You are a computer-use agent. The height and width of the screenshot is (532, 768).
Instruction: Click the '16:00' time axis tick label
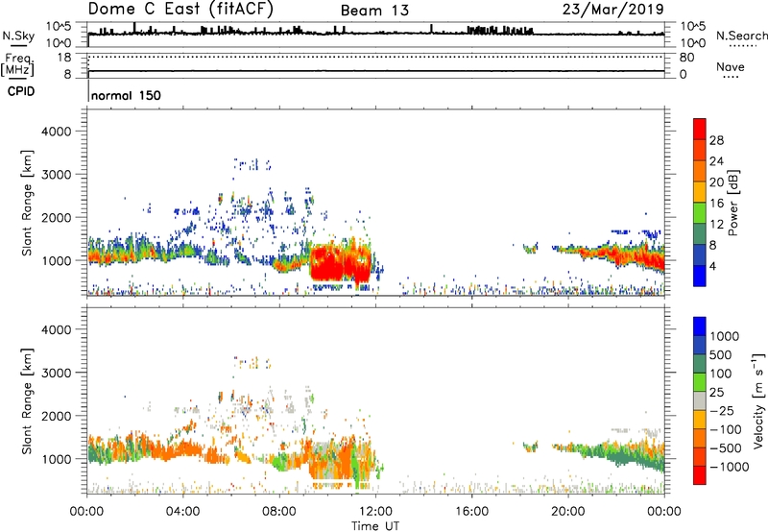click(471, 512)
